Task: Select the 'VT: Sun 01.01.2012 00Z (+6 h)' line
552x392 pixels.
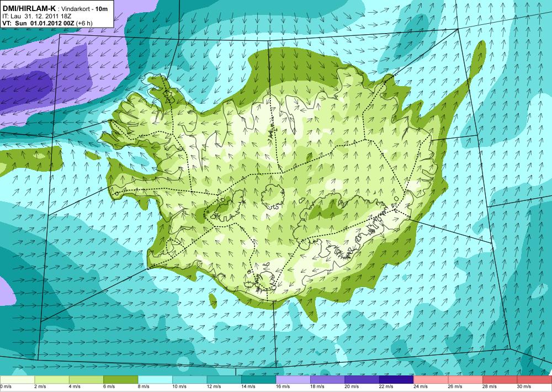Action: coord(47,23)
